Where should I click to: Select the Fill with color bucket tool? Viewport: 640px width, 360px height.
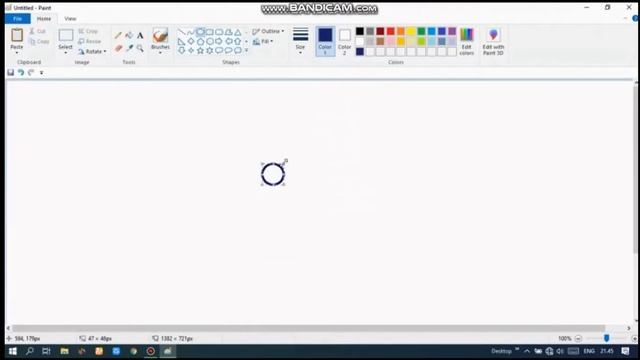(129, 36)
